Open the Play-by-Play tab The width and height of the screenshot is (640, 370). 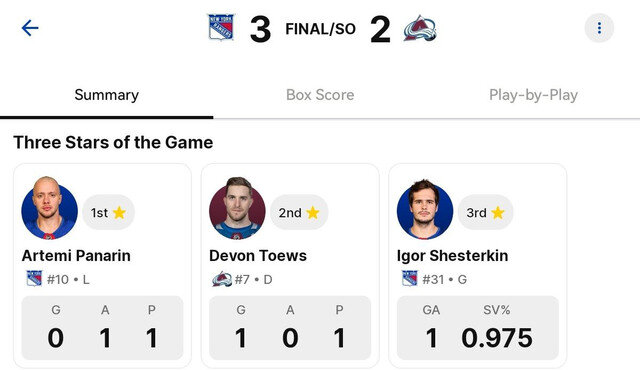click(x=533, y=95)
